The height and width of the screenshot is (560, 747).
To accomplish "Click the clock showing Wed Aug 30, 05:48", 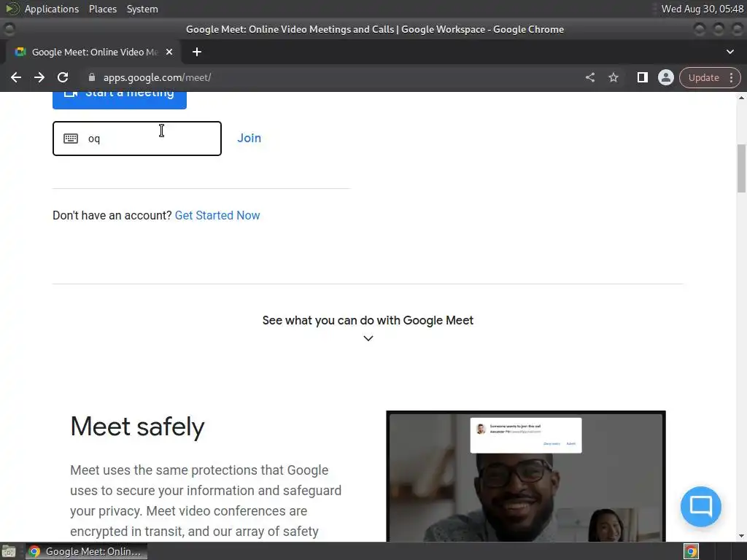I will click(x=703, y=9).
